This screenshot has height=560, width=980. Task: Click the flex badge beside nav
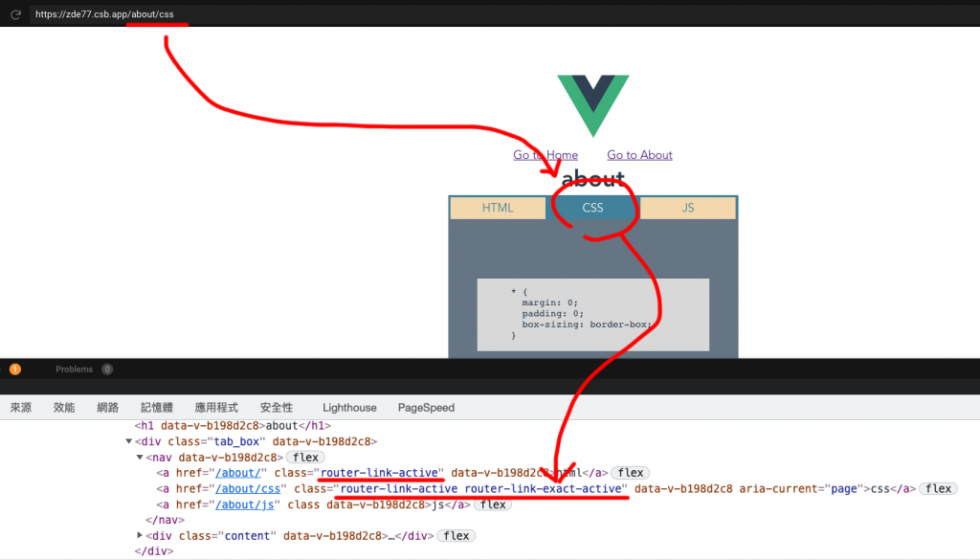(305, 458)
